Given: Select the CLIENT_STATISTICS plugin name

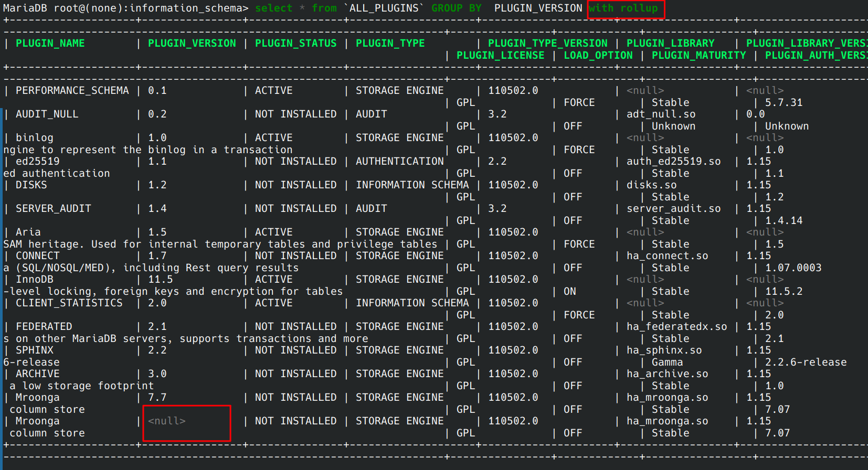Looking at the screenshot, I should pyautogui.click(x=69, y=303).
